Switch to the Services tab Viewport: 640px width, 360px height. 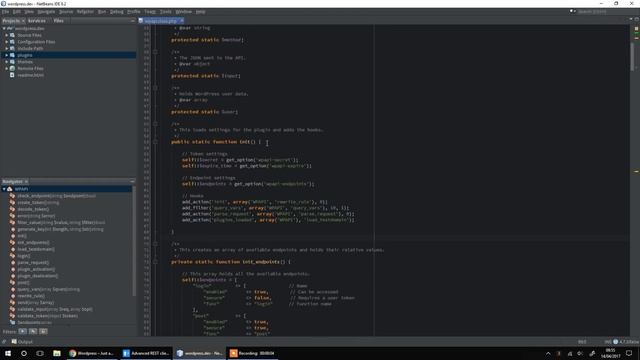[x=37, y=20]
